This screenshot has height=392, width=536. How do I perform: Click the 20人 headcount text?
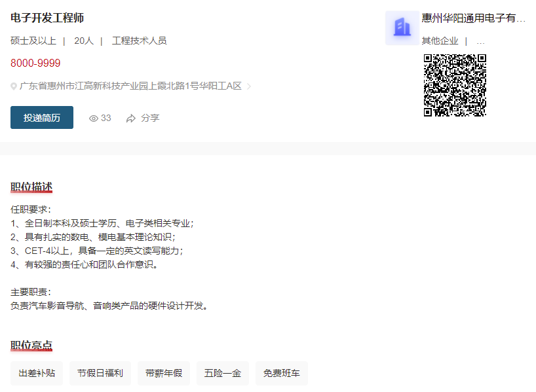pyautogui.click(x=84, y=41)
